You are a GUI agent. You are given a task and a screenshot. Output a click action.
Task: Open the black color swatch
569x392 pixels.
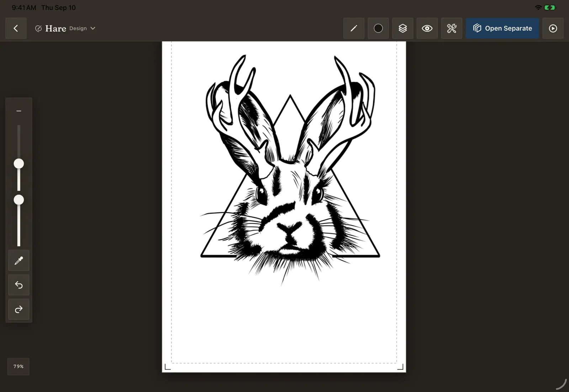tap(378, 28)
